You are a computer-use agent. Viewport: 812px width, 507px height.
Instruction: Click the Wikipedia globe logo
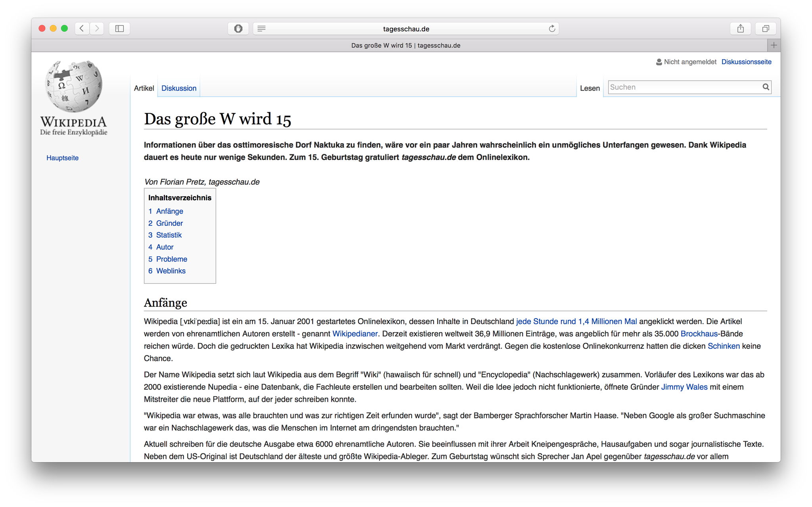74,86
